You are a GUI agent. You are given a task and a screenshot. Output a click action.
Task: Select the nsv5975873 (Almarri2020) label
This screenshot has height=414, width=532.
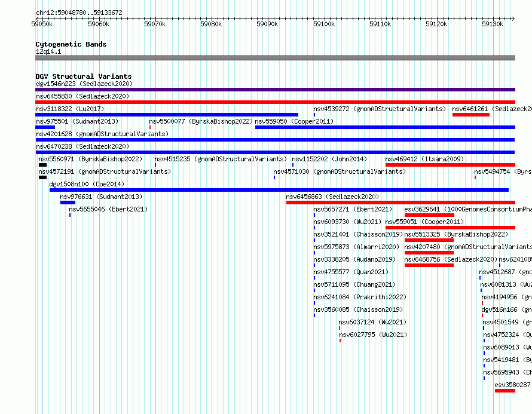pos(356,247)
